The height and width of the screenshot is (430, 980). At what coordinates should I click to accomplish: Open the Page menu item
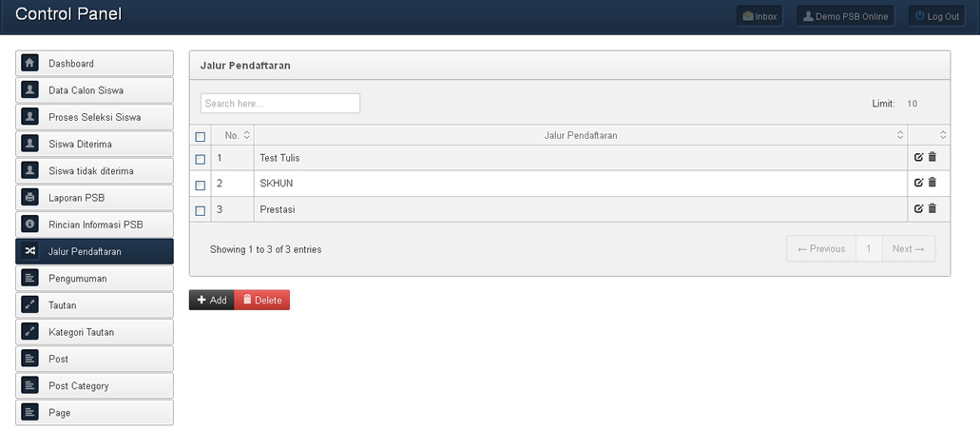(x=94, y=413)
